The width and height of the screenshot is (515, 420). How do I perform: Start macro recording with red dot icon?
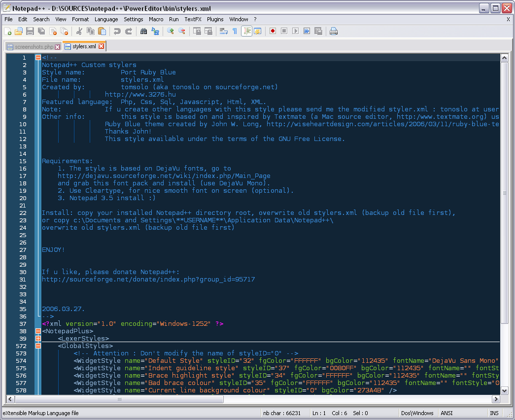[273, 31]
